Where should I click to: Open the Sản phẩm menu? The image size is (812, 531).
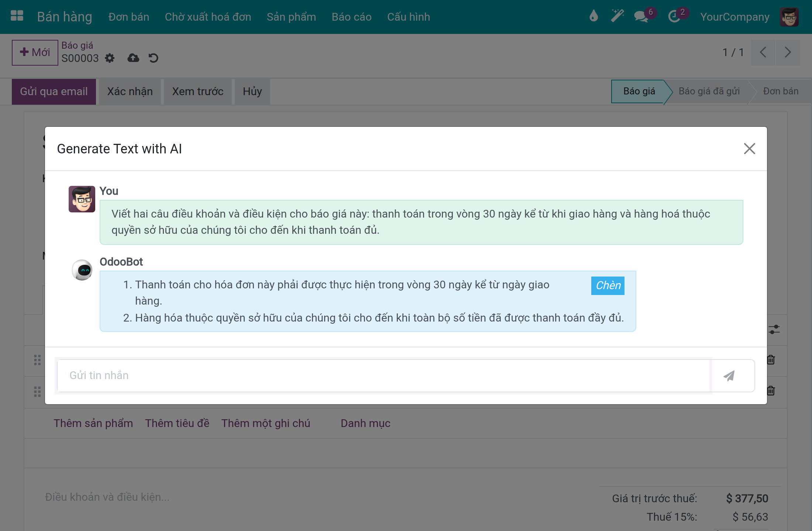coord(291,17)
